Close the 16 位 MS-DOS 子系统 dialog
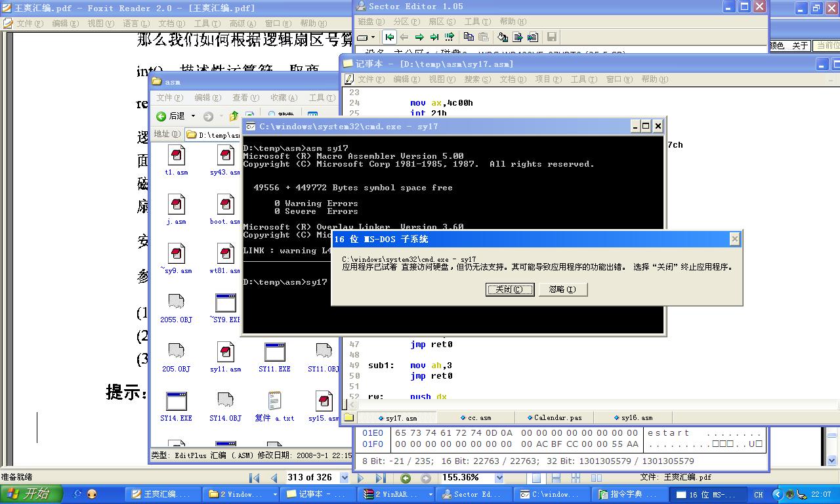 [734, 240]
